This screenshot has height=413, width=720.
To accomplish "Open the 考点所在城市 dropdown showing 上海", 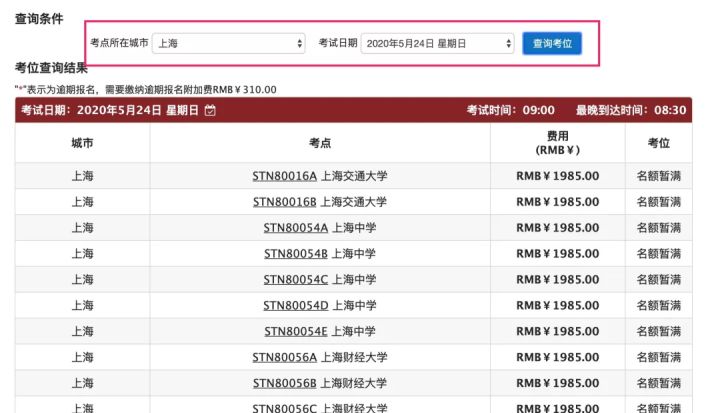I will 228,44.
